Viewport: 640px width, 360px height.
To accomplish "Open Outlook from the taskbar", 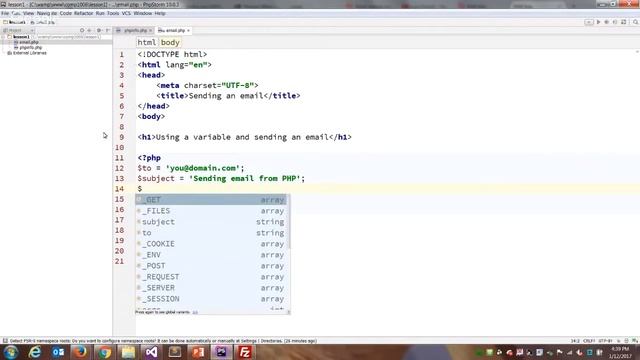I will (x=58, y=352).
